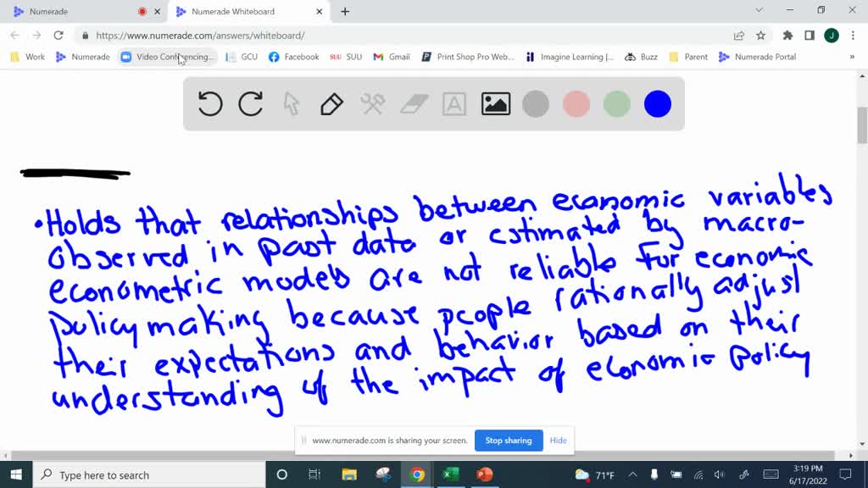
Task: Open the SUU bookmark
Action: pyautogui.click(x=346, y=57)
